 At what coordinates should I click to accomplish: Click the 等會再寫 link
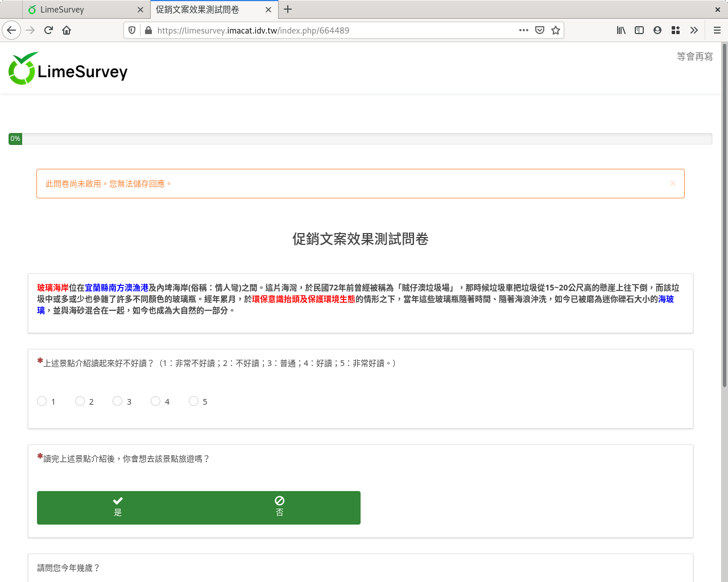[694, 56]
